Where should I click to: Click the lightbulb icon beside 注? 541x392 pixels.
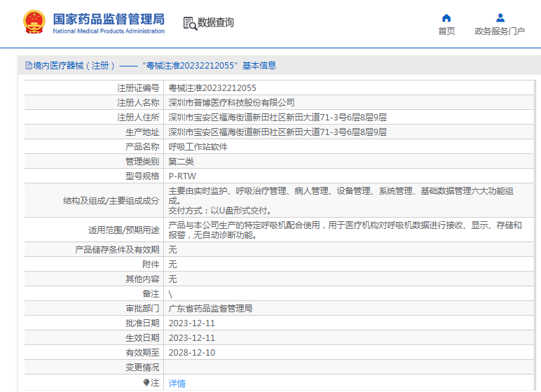click(x=146, y=382)
